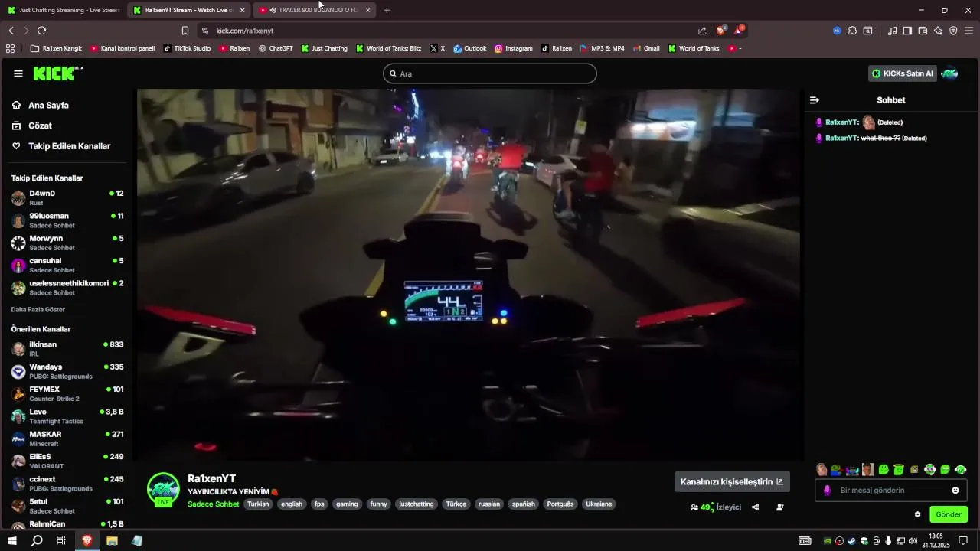Open the Brave main menu
This screenshot has width=980, height=551.
tap(969, 31)
